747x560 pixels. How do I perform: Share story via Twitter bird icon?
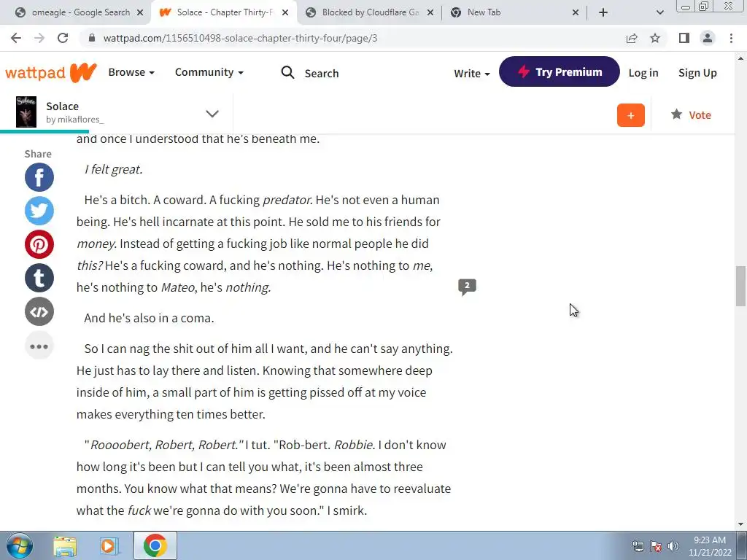(x=39, y=211)
